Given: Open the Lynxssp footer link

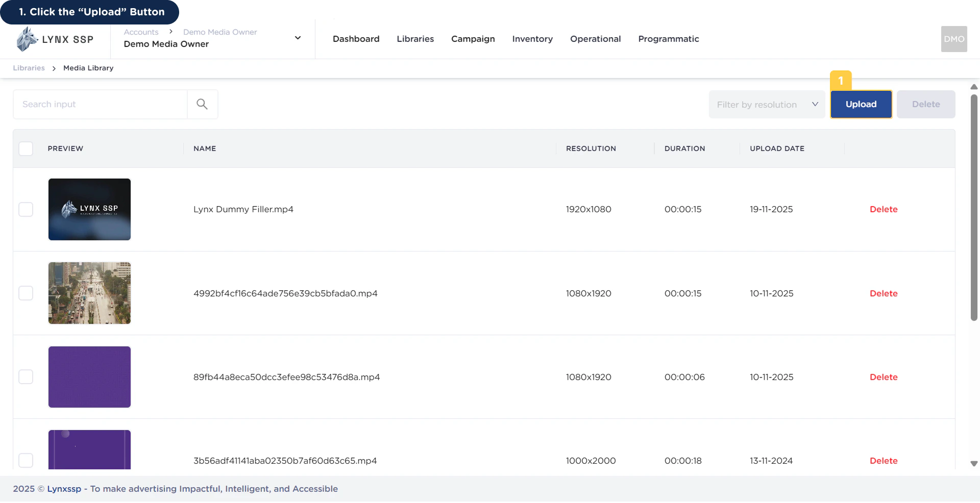Looking at the screenshot, I should [x=64, y=489].
